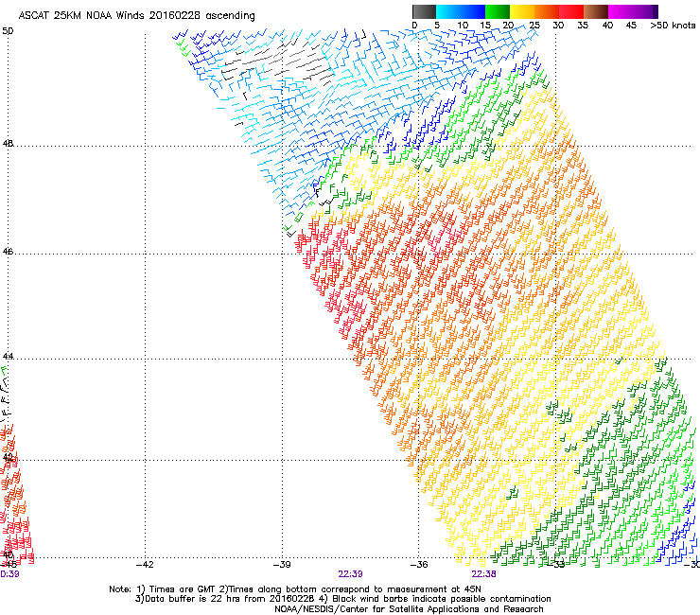
Task: Click the '10' legend scale label
Action: 463,26
